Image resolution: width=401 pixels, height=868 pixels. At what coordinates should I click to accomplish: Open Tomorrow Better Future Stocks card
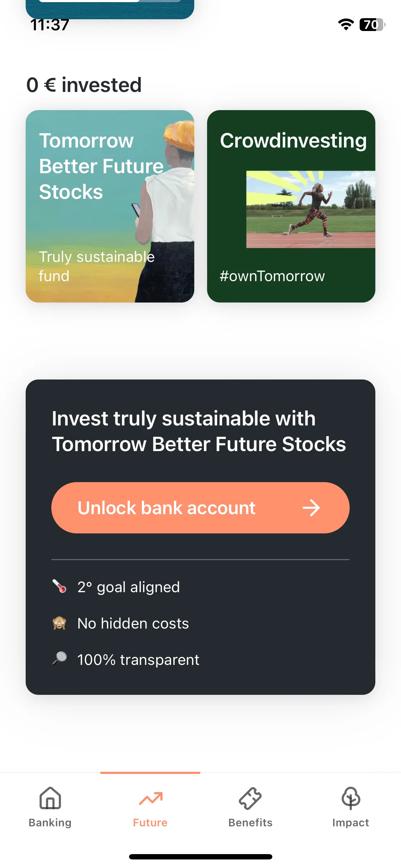pyautogui.click(x=110, y=206)
